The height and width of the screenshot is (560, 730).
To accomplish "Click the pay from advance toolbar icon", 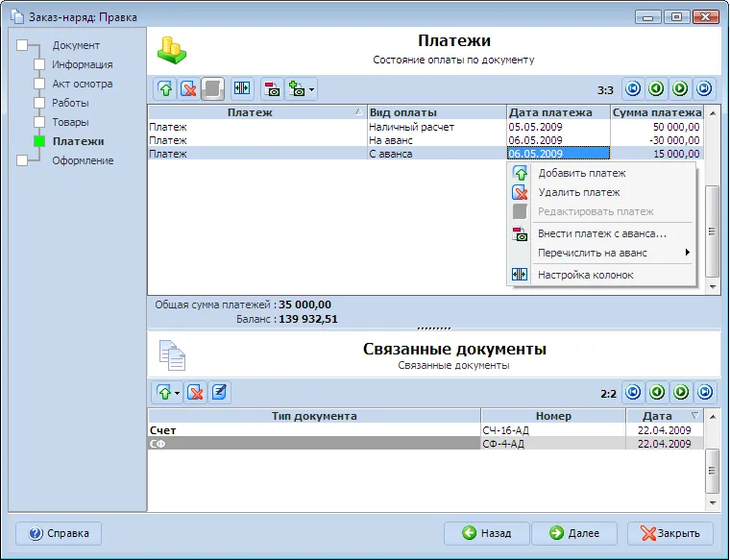I will click(272, 88).
